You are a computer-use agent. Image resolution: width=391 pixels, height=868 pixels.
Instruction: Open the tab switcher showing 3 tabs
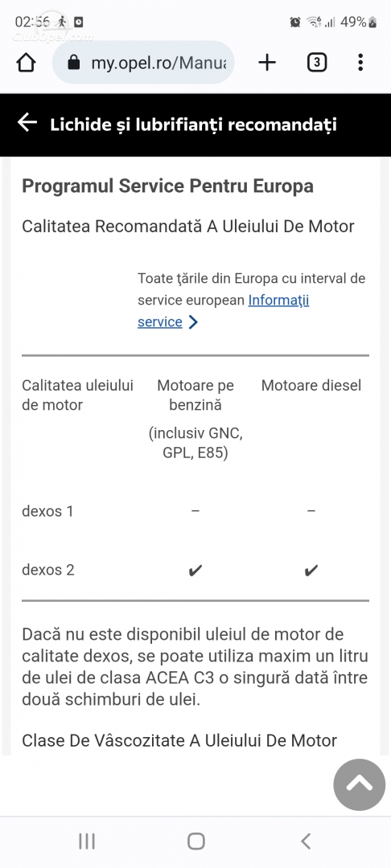pyautogui.click(x=317, y=63)
